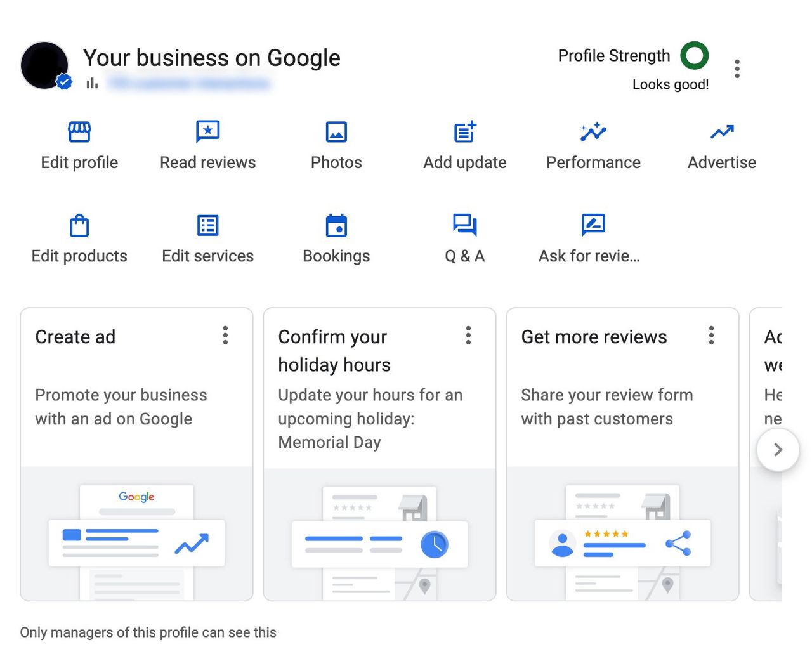Click the Share your review form text
The image size is (812, 654).
(x=607, y=407)
